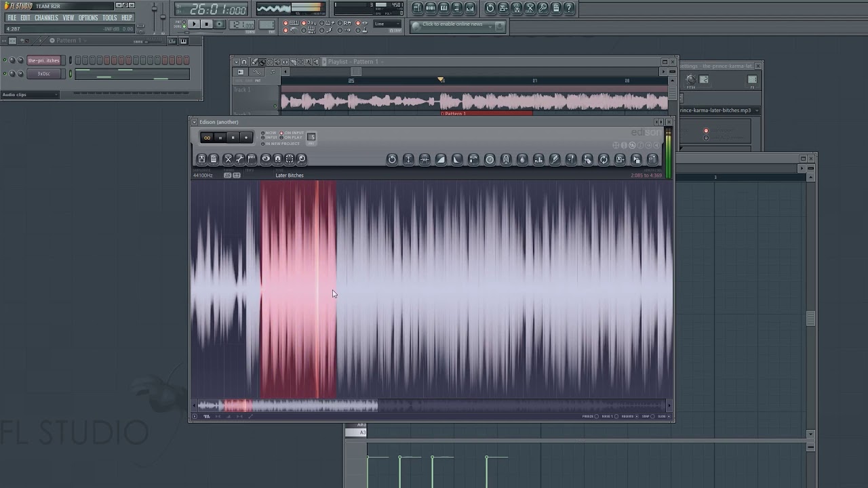Open the piano roll from the main toolbar
The width and height of the screenshot is (868, 488).
point(443,8)
